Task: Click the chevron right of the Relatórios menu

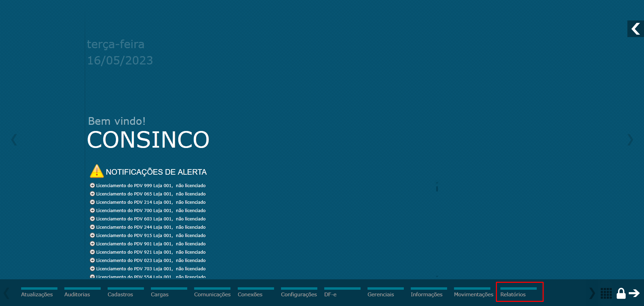Action: click(x=592, y=293)
